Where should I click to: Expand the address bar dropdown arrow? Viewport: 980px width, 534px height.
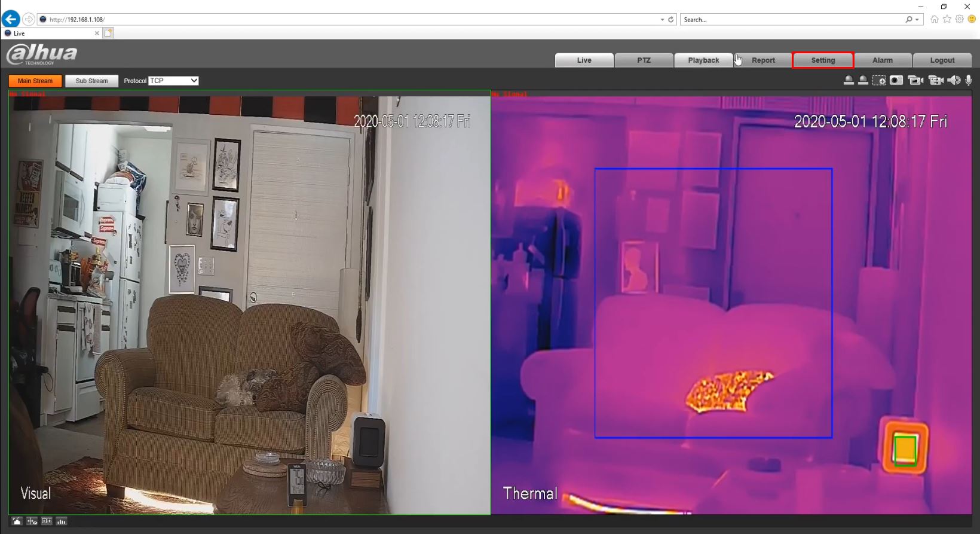[x=662, y=20]
